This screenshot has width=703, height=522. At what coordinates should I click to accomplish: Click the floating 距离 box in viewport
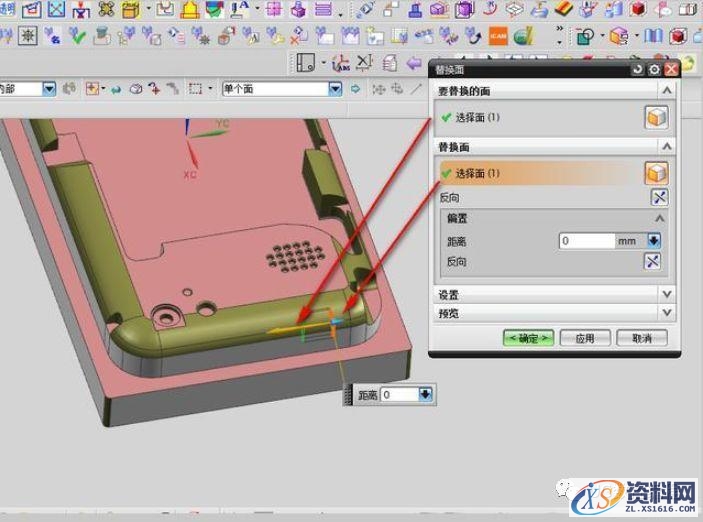pos(399,395)
